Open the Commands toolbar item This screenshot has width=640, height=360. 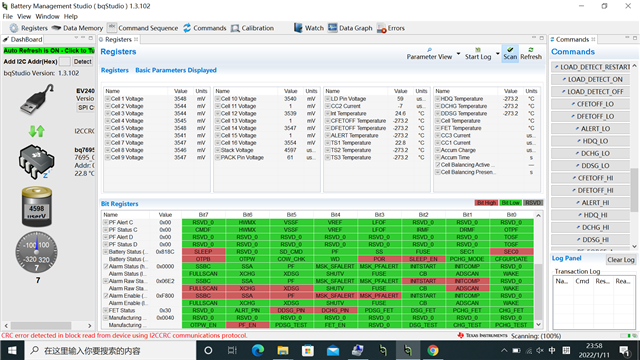coord(204,28)
